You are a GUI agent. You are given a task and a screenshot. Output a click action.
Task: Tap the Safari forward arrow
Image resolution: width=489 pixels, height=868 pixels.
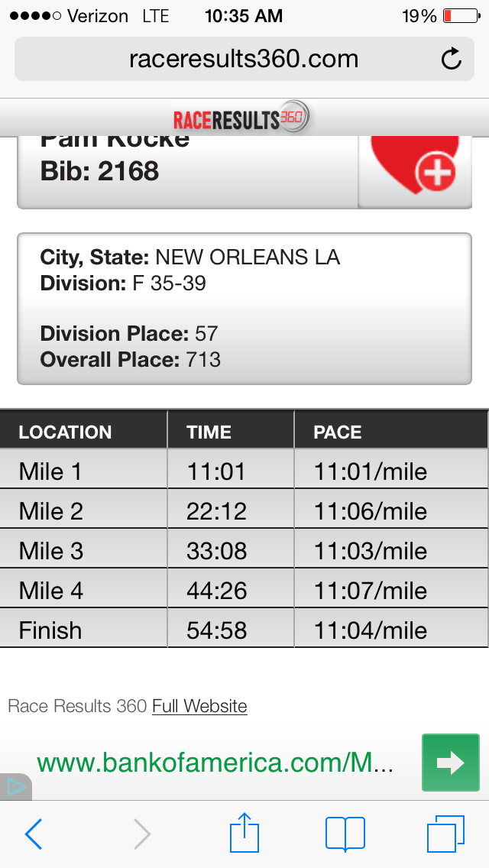142,834
